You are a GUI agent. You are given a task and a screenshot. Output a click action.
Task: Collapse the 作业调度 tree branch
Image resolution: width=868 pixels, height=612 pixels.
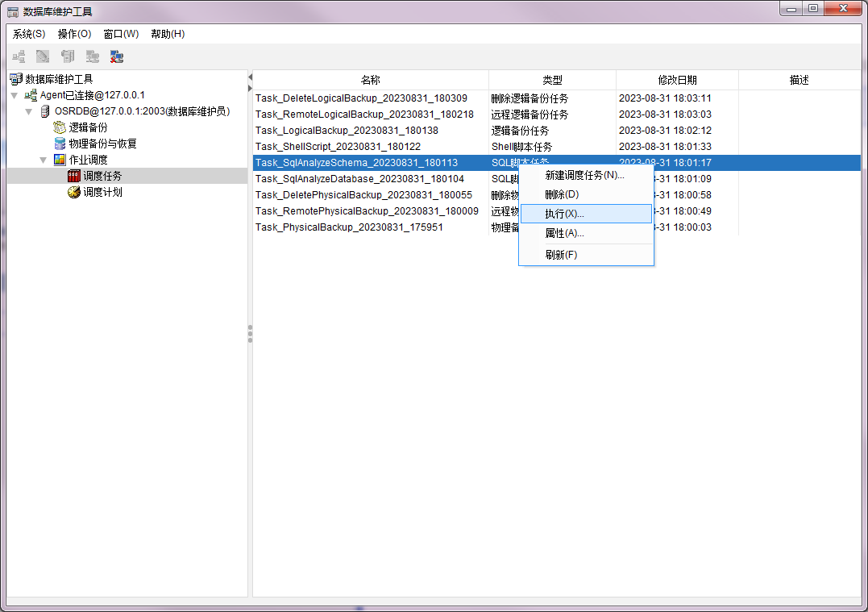[x=44, y=160]
